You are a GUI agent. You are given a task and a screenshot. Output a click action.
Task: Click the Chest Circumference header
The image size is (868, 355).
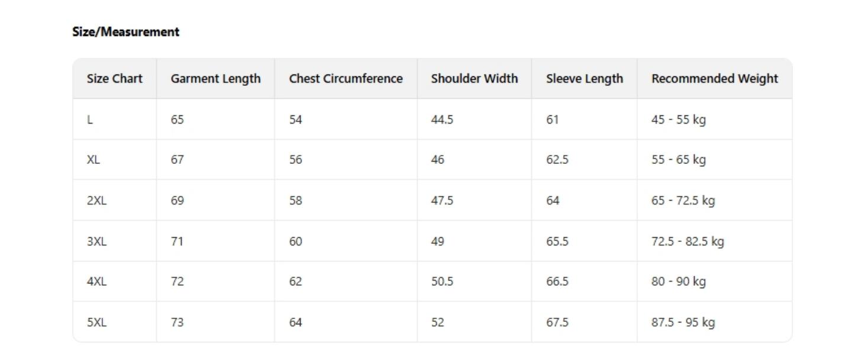pos(346,79)
